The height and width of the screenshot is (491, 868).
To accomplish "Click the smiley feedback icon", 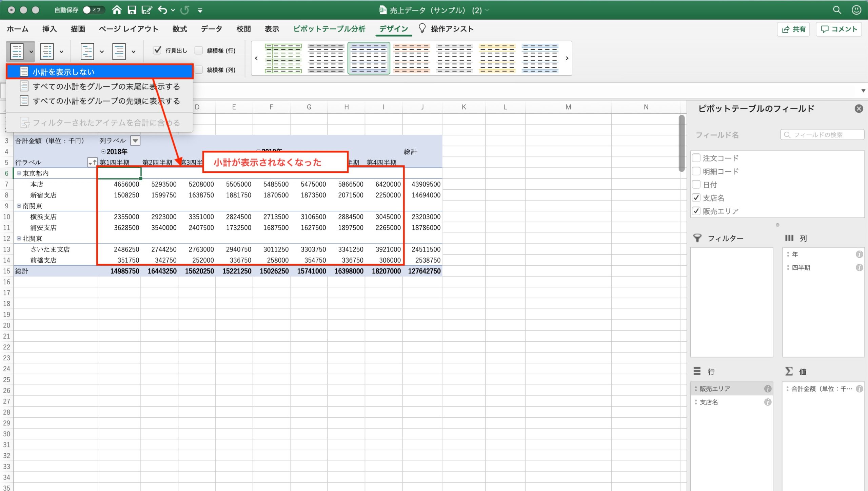I will (x=856, y=10).
